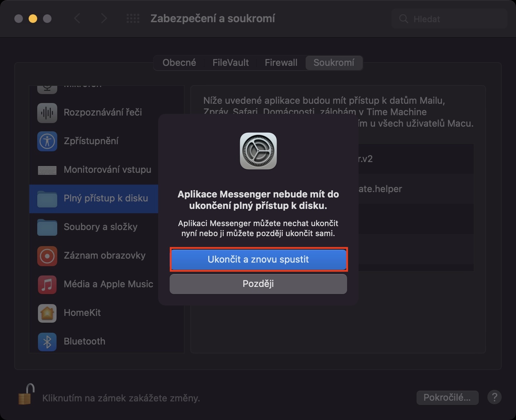Select Soubory a složky in the list

pyautogui.click(x=100, y=227)
